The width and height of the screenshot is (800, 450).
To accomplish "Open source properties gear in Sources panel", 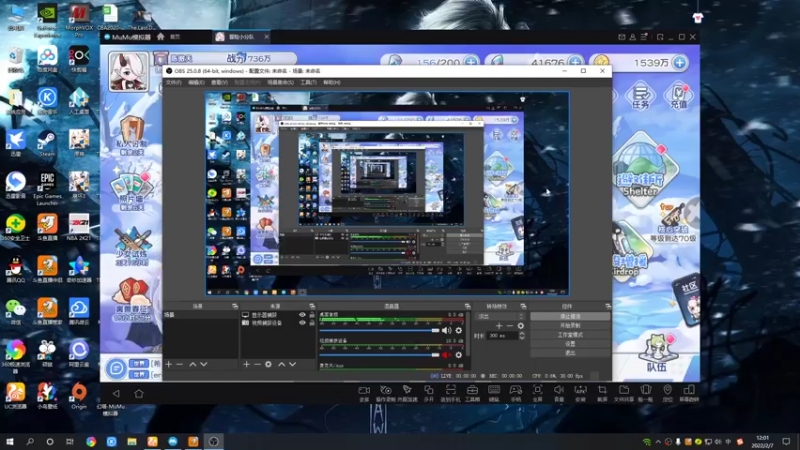I will pos(268,364).
